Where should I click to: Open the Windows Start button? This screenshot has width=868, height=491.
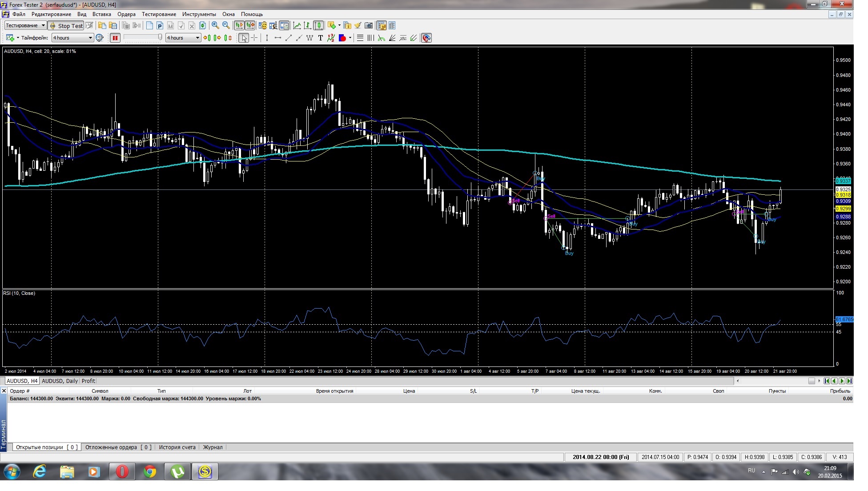(x=12, y=472)
